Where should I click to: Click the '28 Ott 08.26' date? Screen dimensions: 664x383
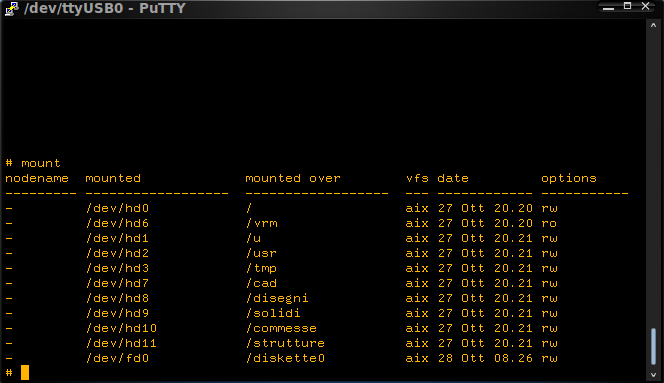[485, 358]
